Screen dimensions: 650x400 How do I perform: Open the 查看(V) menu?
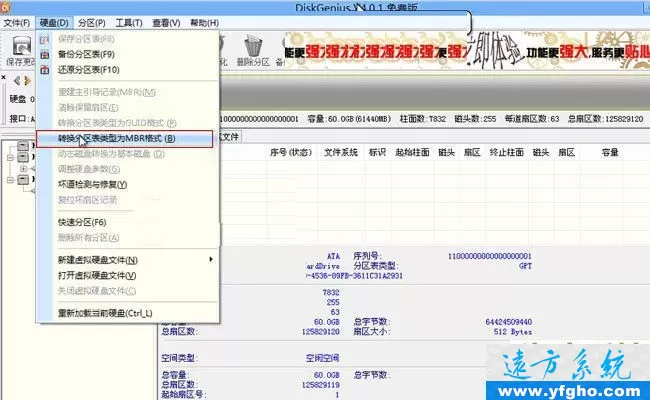[x=166, y=23]
